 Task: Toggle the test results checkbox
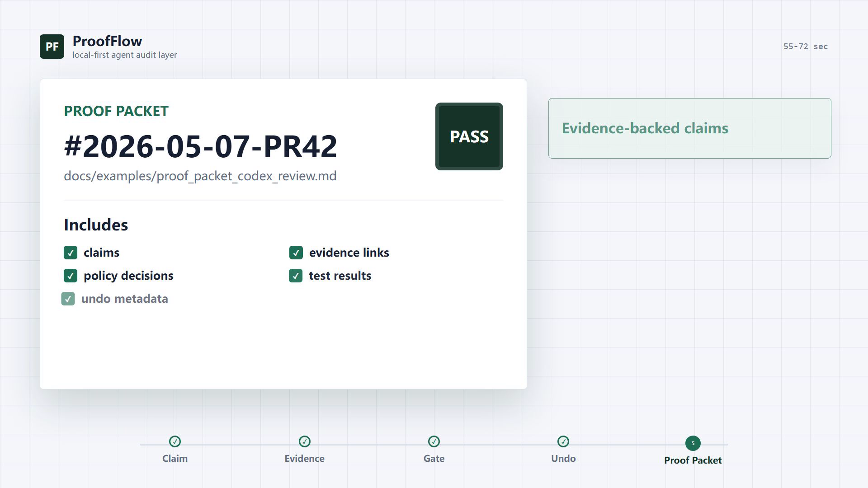[296, 276]
